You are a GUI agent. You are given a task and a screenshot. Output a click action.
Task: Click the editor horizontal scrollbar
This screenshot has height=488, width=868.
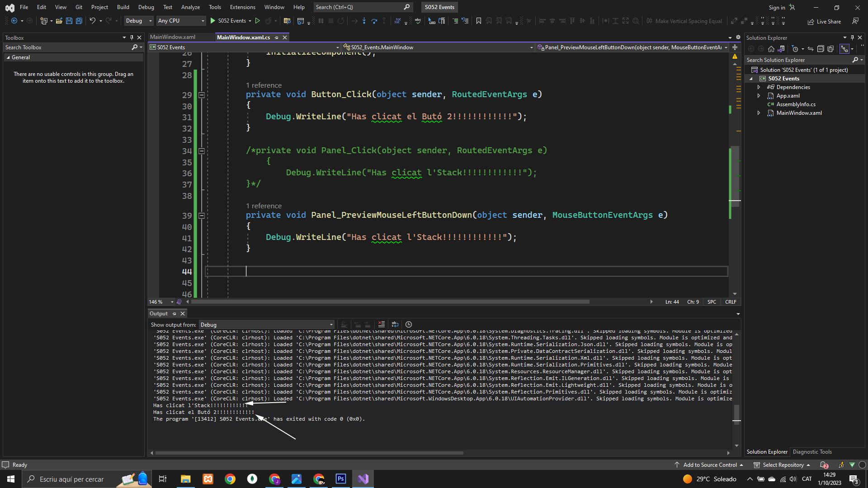click(x=389, y=301)
